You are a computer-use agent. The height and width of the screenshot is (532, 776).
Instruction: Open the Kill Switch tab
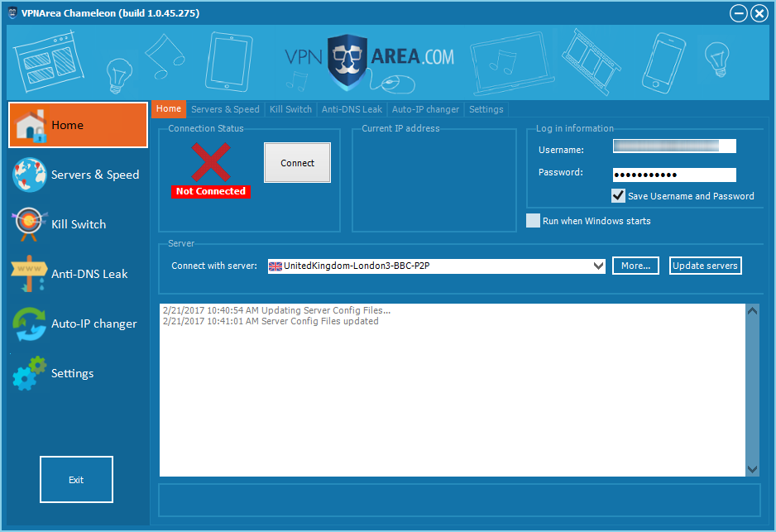point(290,109)
